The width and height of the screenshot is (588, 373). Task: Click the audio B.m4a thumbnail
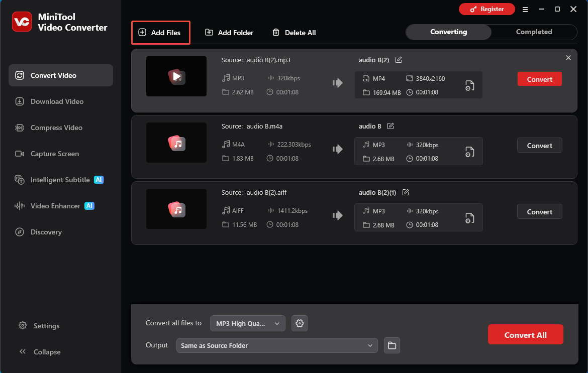[176, 143]
